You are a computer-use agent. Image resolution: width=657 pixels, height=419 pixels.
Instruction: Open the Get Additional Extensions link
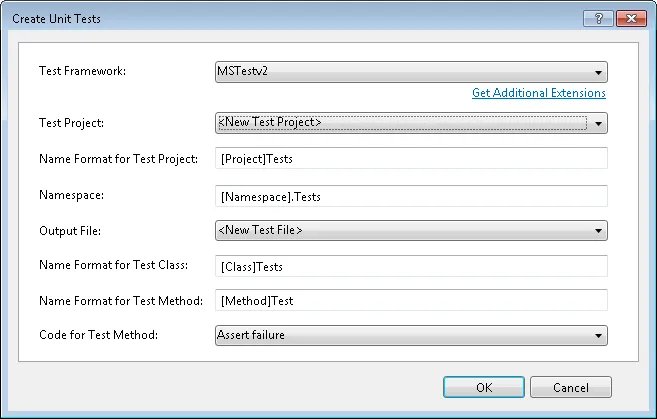click(x=539, y=93)
